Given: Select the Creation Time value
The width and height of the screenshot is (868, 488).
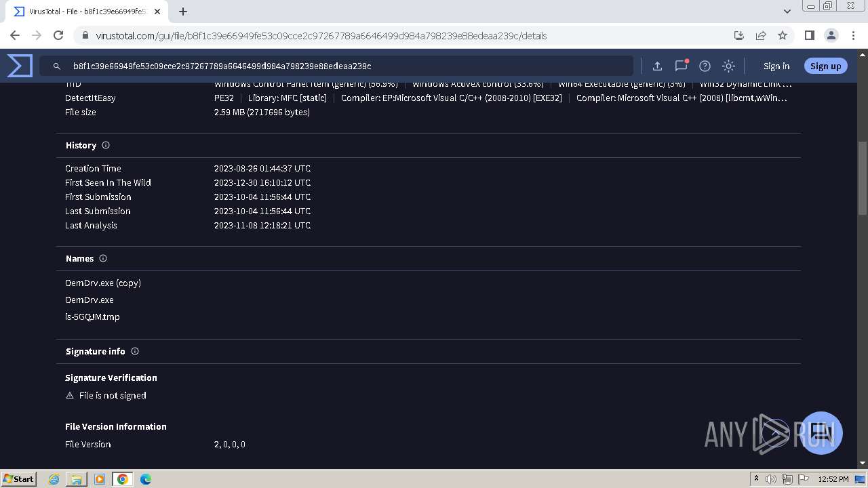Looking at the screenshot, I should (262, 168).
